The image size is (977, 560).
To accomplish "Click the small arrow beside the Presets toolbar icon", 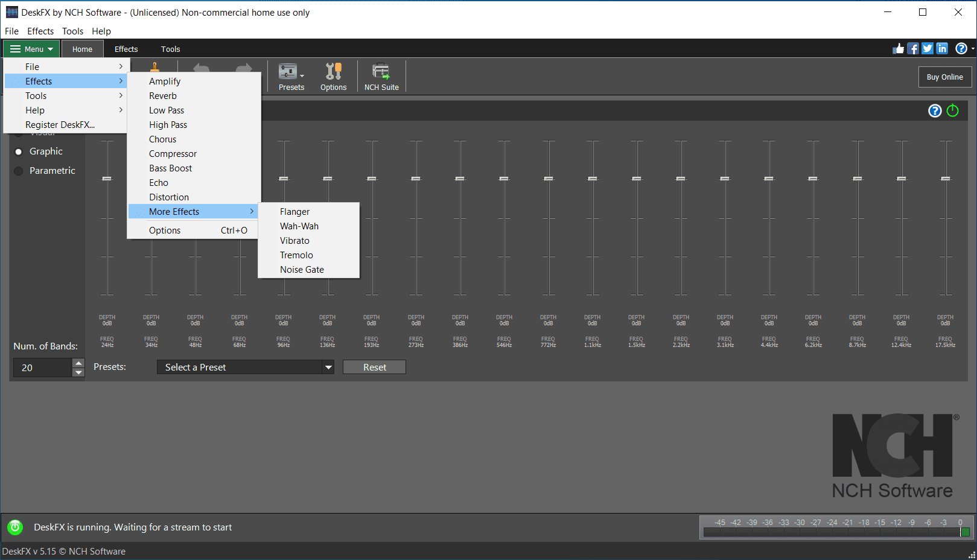I will 302,76.
